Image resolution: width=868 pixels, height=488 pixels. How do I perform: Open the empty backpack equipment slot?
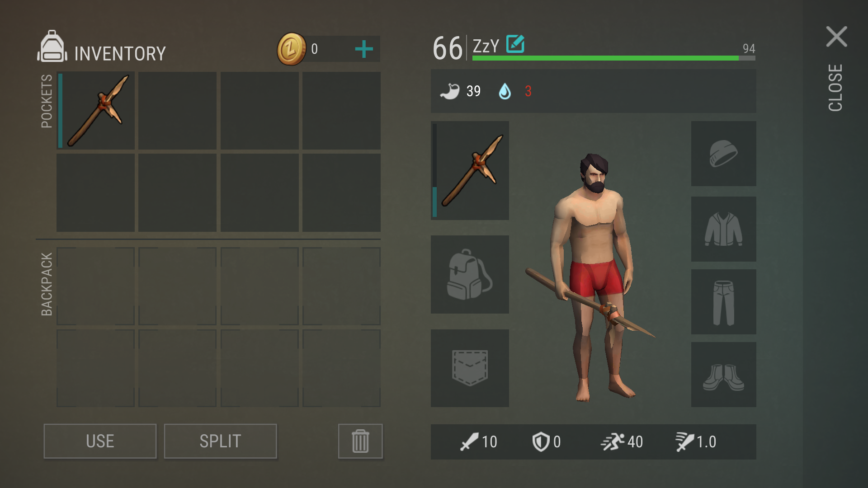coord(470,274)
